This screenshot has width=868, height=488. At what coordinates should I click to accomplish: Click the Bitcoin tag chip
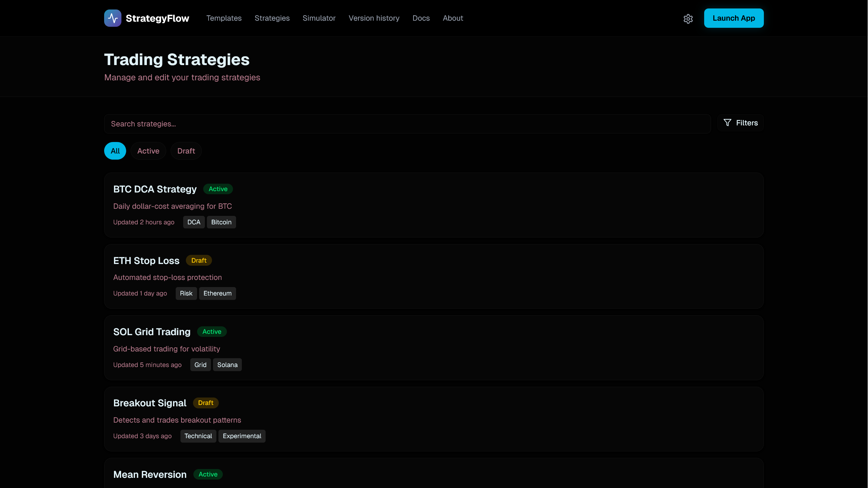point(221,222)
